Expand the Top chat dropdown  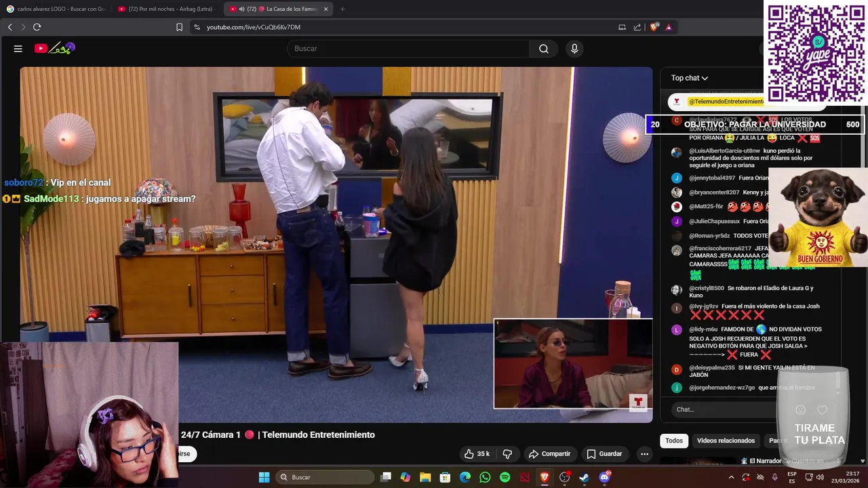(690, 78)
